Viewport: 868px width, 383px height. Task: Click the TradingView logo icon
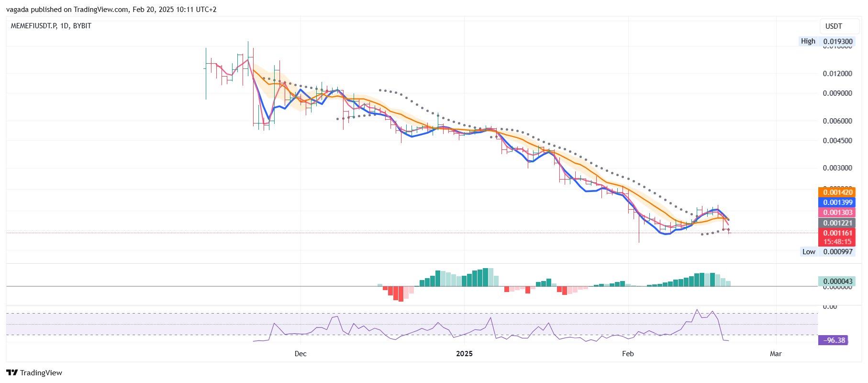pos(12,372)
